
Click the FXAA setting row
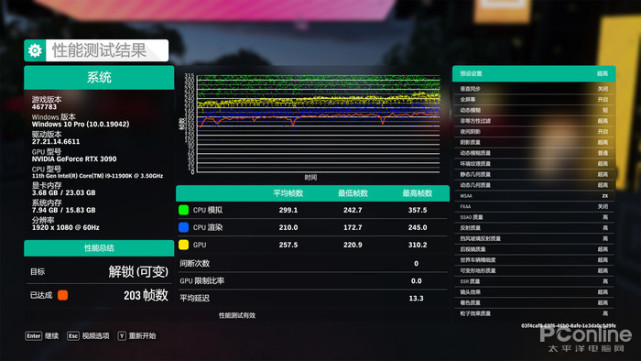(x=533, y=206)
